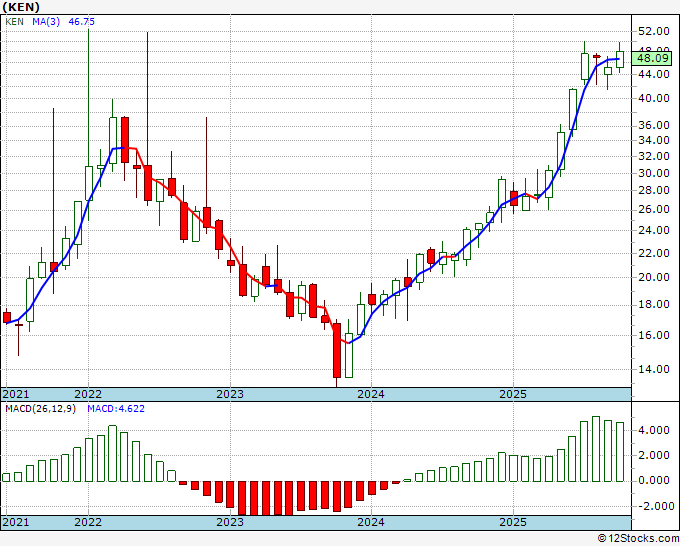
Task: Click the green 48.09 current price tag
Action: (x=654, y=58)
